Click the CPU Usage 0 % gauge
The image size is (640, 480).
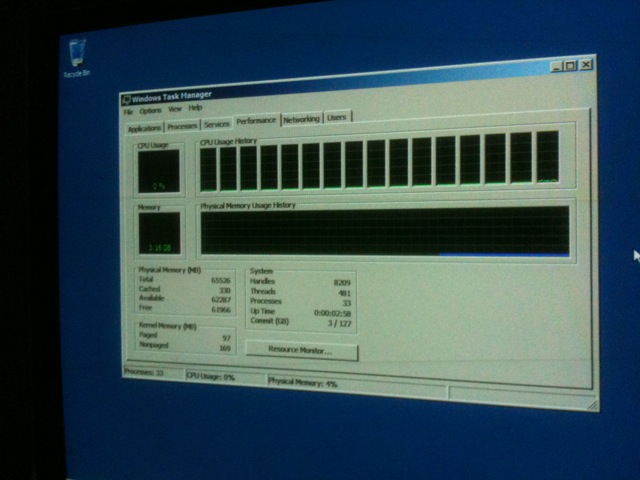click(159, 171)
